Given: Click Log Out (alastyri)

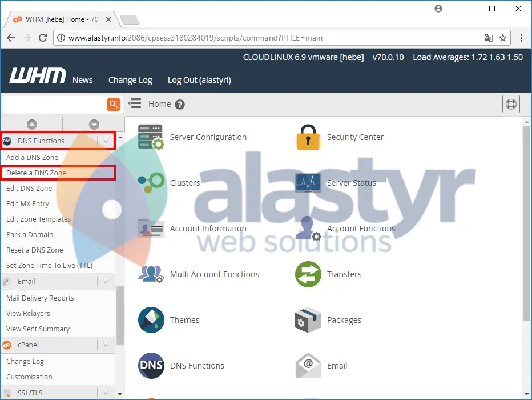Looking at the screenshot, I should click(x=199, y=80).
